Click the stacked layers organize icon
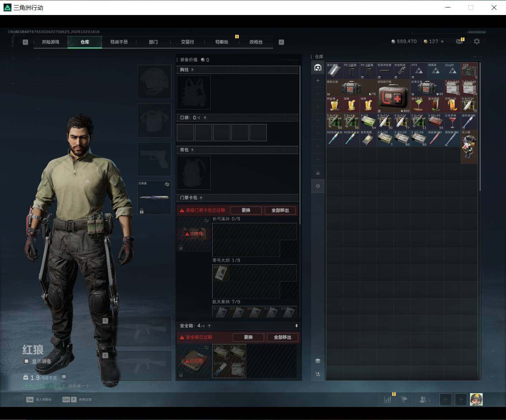The height and width of the screenshot is (420, 506). [317, 361]
